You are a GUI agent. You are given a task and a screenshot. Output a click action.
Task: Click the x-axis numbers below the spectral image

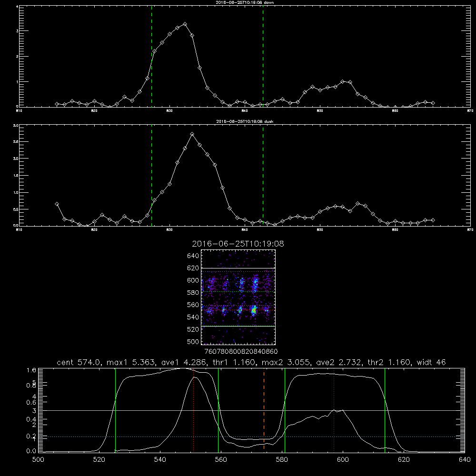point(241,351)
